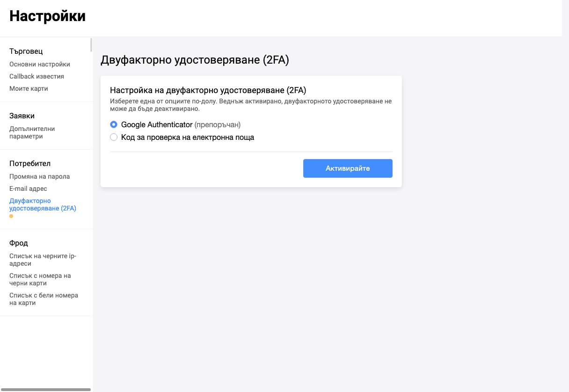Open Списък с бели номера на карти

44,299
